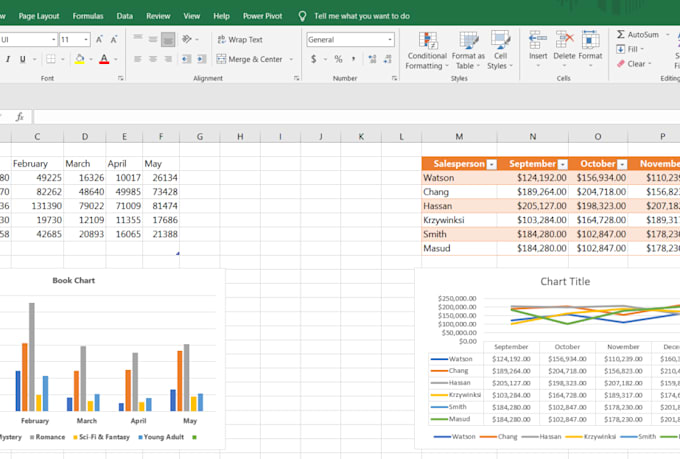Open the September column filter dropdown
This screenshot has width=680, height=459.
[562, 164]
